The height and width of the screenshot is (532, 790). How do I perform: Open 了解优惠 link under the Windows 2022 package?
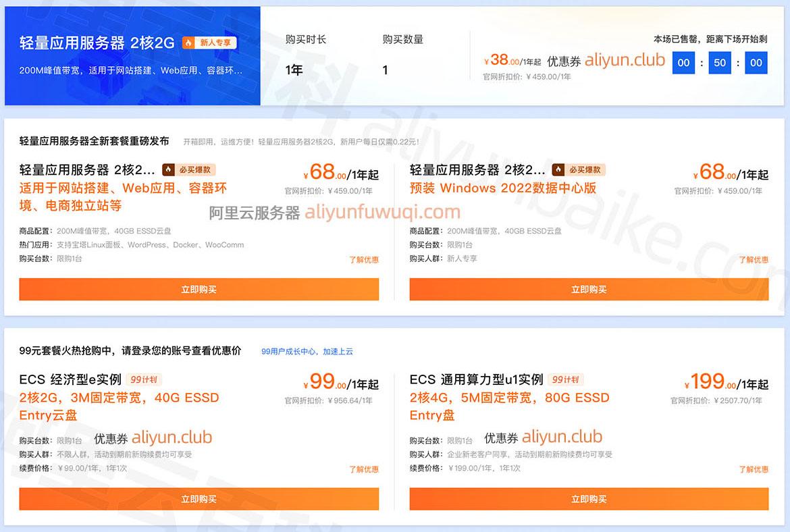(x=754, y=259)
